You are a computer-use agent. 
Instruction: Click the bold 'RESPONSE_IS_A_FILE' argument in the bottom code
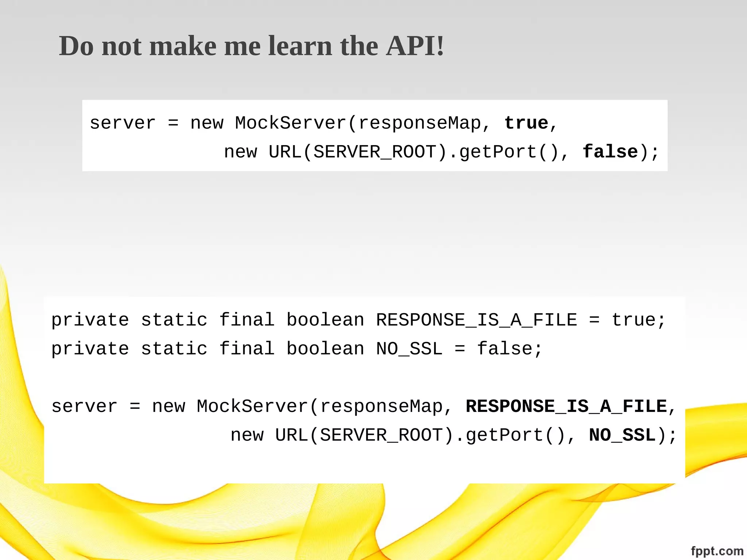pos(566,406)
